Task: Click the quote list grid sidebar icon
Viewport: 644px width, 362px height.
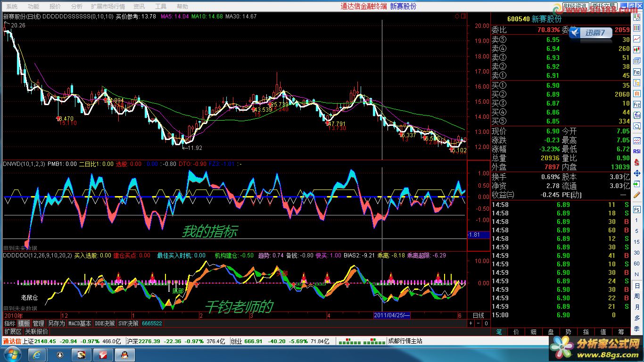Action: pos(637,28)
